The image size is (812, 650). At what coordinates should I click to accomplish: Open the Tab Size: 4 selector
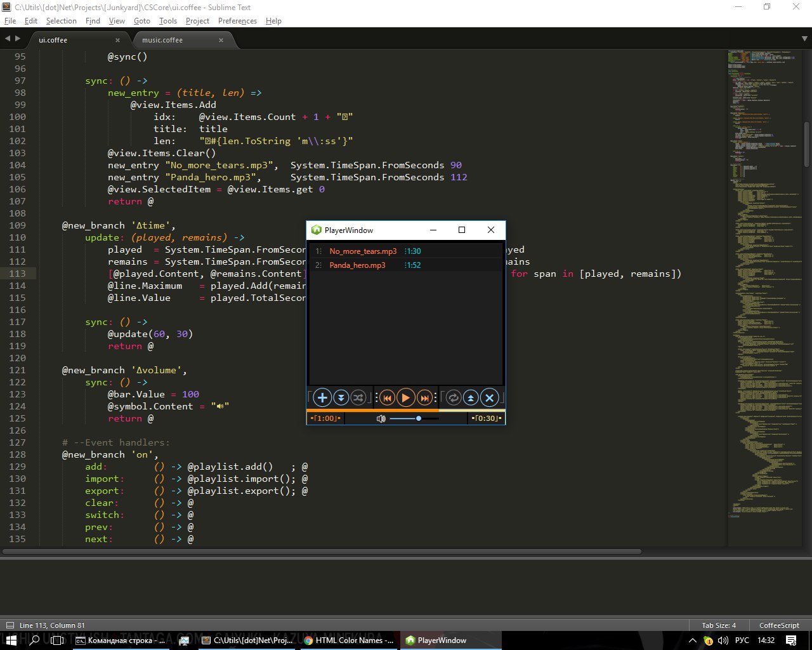(x=719, y=625)
